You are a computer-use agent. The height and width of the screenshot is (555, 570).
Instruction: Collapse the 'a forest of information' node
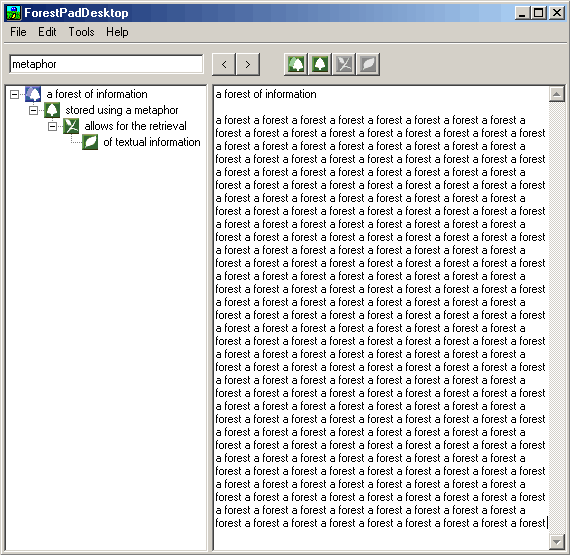pos(14,94)
